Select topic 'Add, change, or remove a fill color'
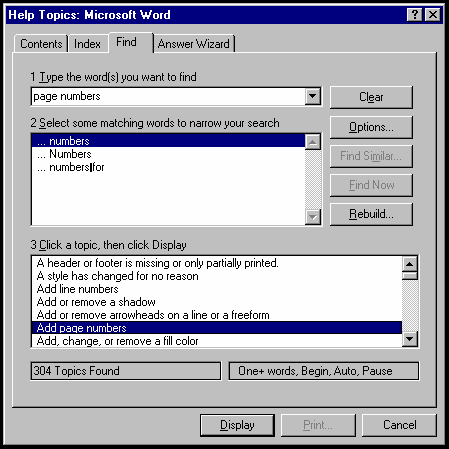 [217, 341]
